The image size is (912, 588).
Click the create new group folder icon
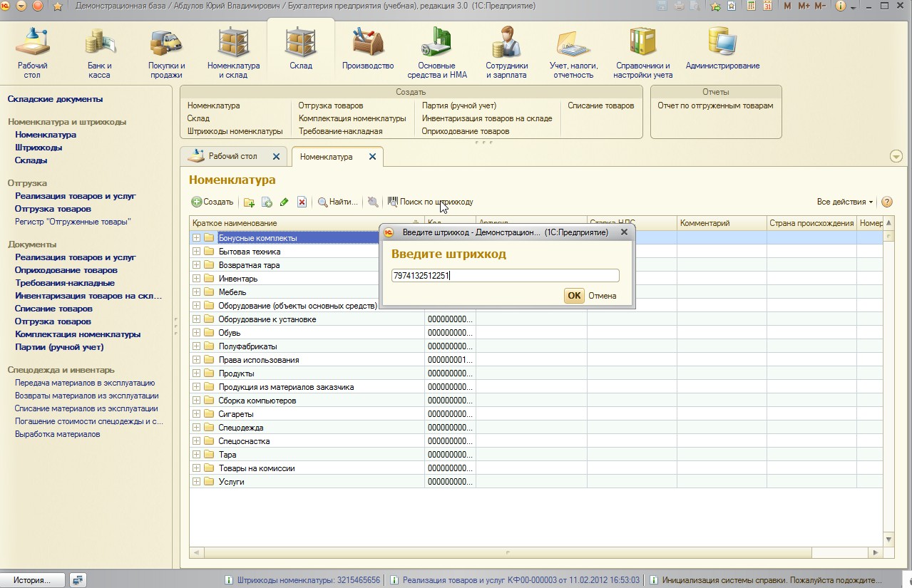pyautogui.click(x=249, y=202)
